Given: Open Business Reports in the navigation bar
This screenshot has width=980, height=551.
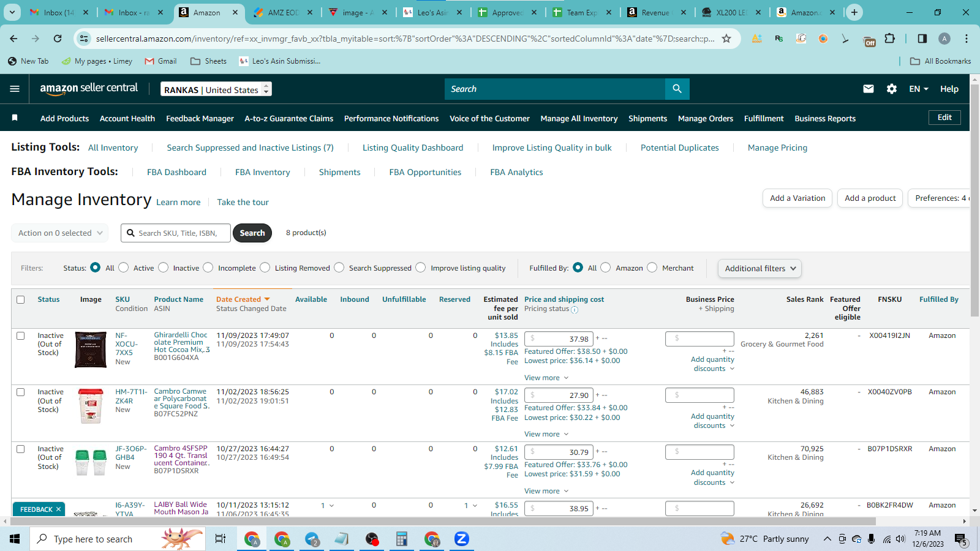Looking at the screenshot, I should tap(825, 118).
